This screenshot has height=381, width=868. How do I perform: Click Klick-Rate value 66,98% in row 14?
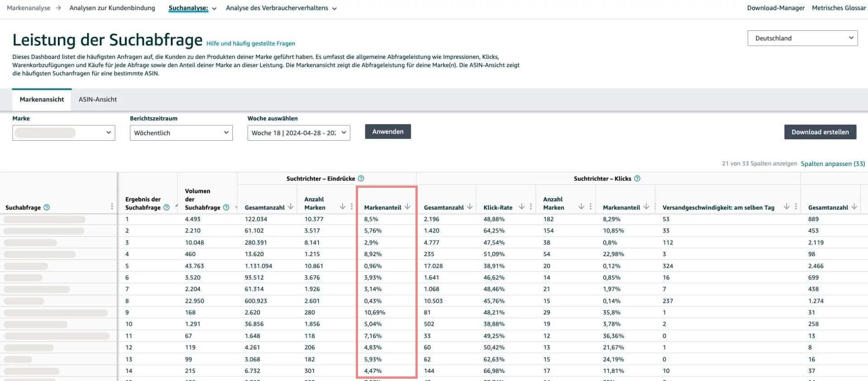pos(494,371)
